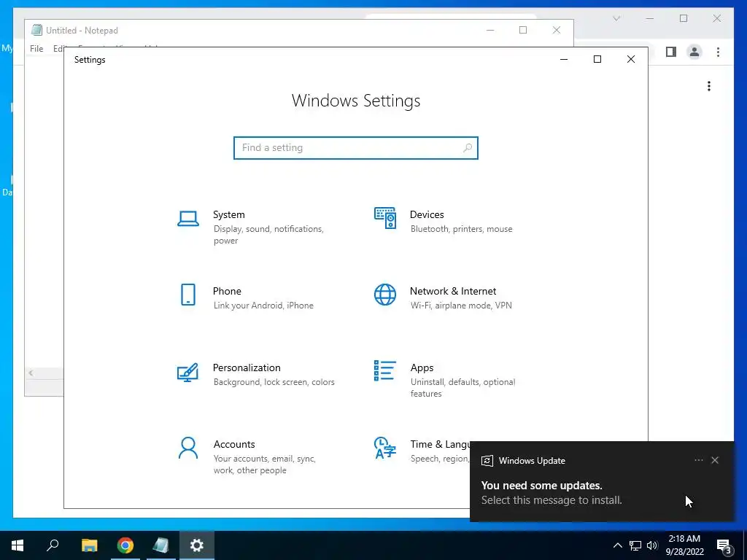Click Settings gear in the taskbar
Viewport: 747px width, 560px height.
197,545
